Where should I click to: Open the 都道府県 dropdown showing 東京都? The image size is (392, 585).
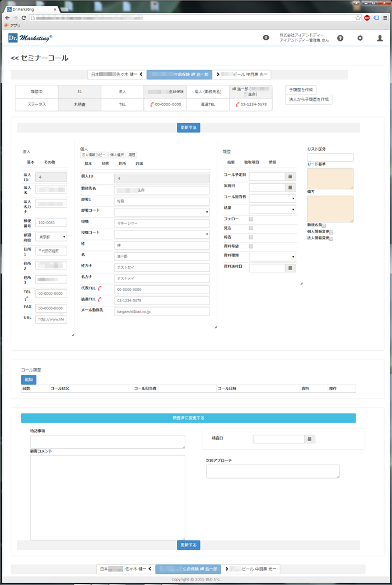[51, 237]
